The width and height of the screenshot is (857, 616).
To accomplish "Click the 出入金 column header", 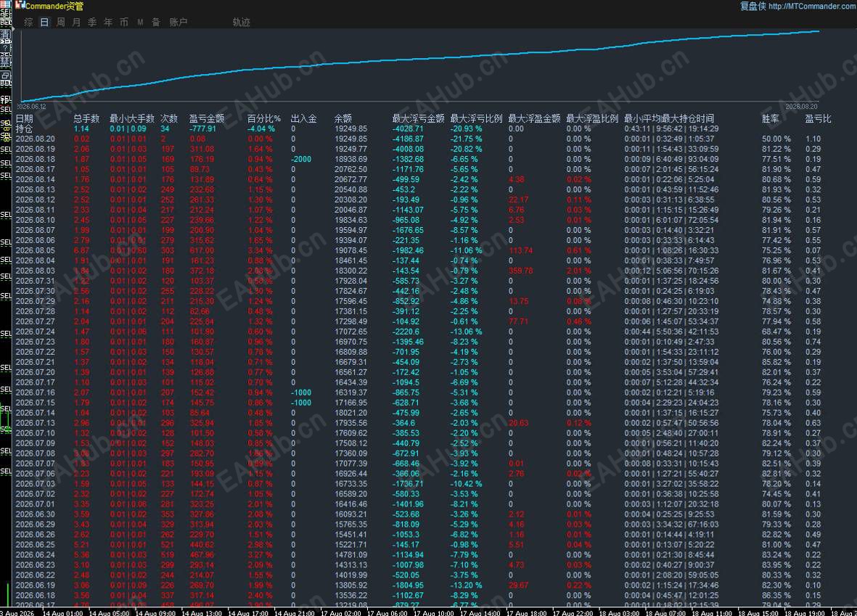I will click(303, 118).
